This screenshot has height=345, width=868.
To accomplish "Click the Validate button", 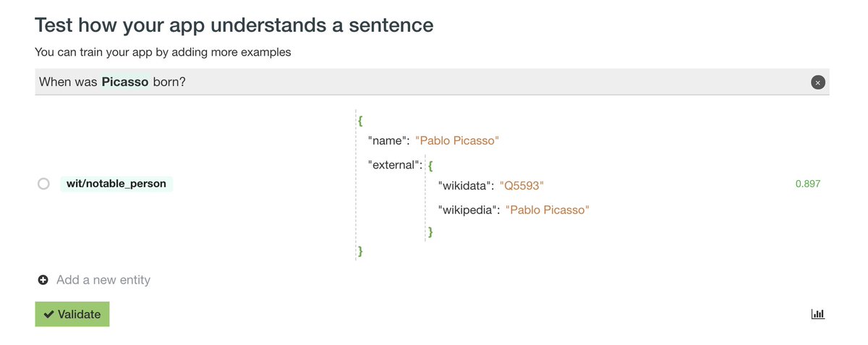I will click(72, 314).
